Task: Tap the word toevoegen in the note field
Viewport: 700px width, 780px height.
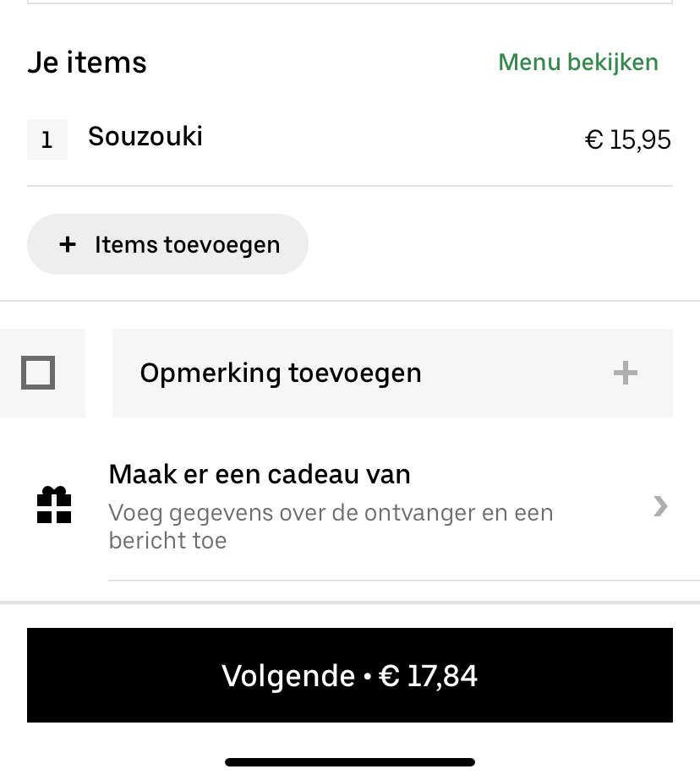Action: tap(355, 373)
